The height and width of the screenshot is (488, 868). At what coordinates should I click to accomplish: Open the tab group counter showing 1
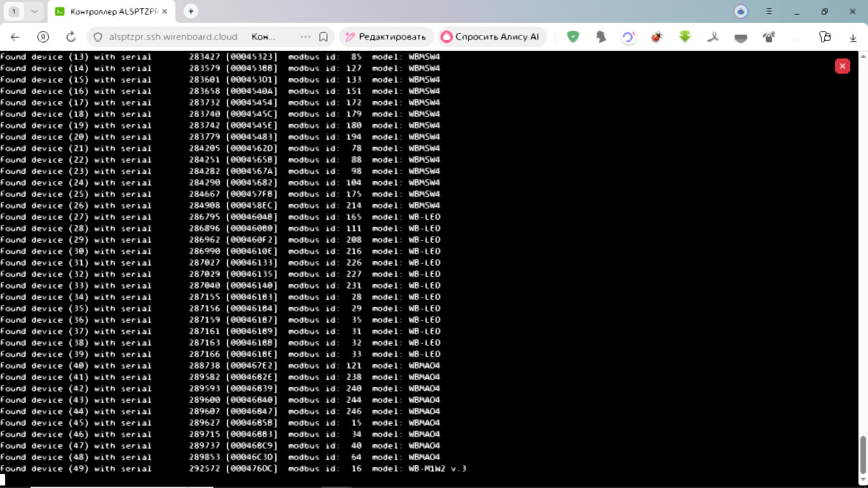pyautogui.click(x=14, y=11)
